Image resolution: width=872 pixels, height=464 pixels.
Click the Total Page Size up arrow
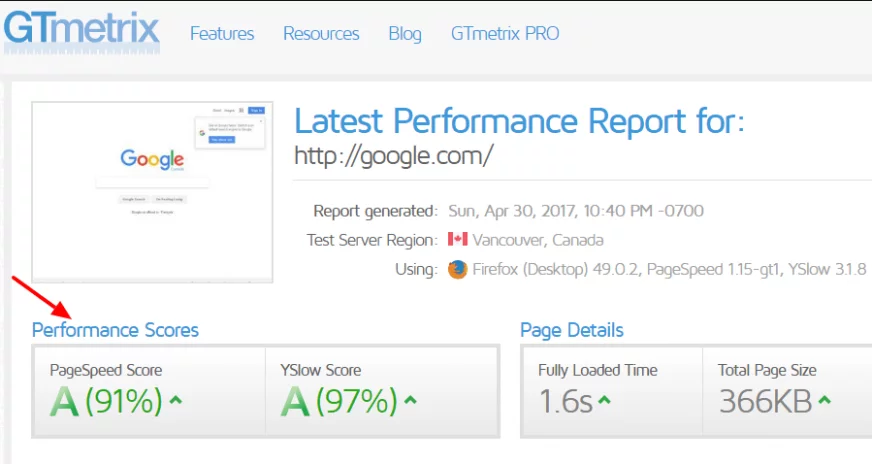[824, 399]
